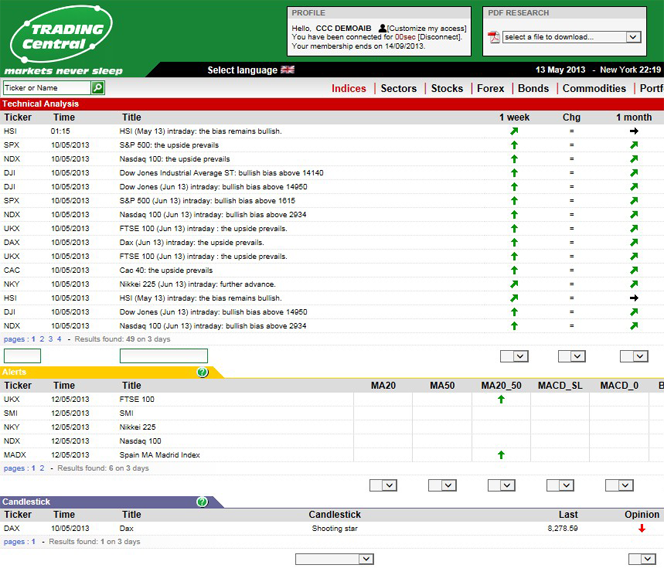664x575 pixels.
Task: Open the Nikkei 225 further advance analysis
Action: pyautogui.click(x=197, y=284)
